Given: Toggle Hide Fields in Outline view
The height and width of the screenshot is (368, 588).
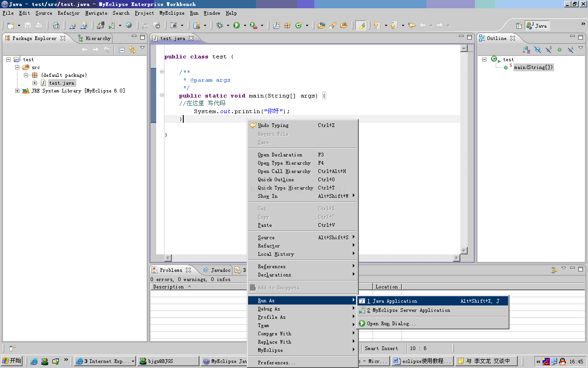Looking at the screenshot, I should pyautogui.click(x=537, y=50).
